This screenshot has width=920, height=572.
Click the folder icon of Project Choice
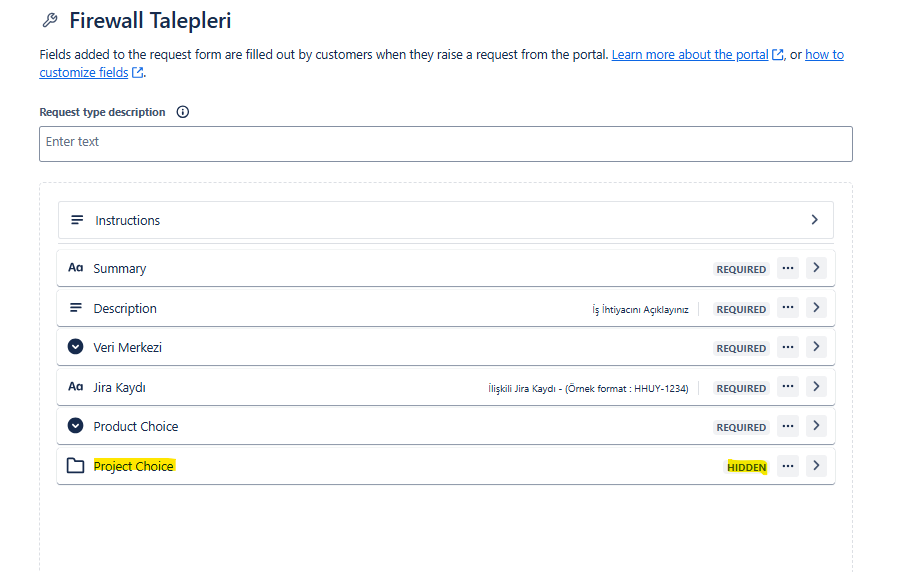[75, 466]
